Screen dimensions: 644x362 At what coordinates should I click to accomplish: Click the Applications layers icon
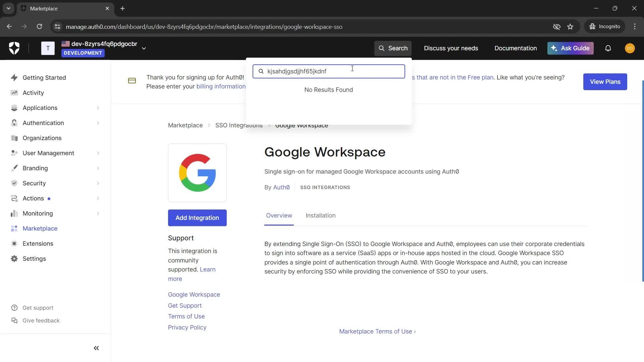click(14, 108)
